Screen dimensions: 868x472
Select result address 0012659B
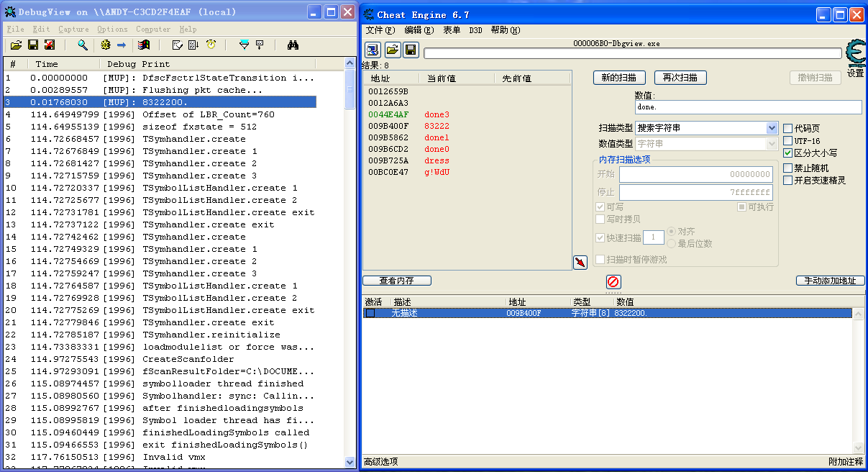388,91
